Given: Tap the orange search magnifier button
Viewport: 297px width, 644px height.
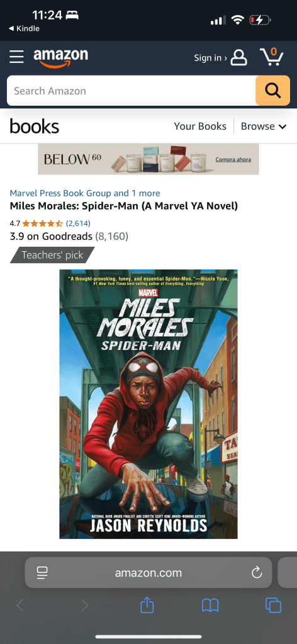Looking at the screenshot, I should tap(272, 91).
